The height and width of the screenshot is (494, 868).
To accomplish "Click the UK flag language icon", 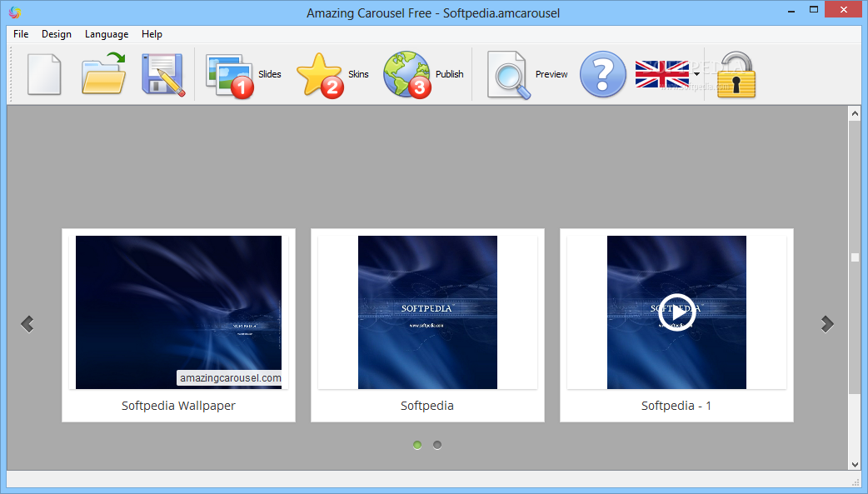I will click(x=662, y=74).
